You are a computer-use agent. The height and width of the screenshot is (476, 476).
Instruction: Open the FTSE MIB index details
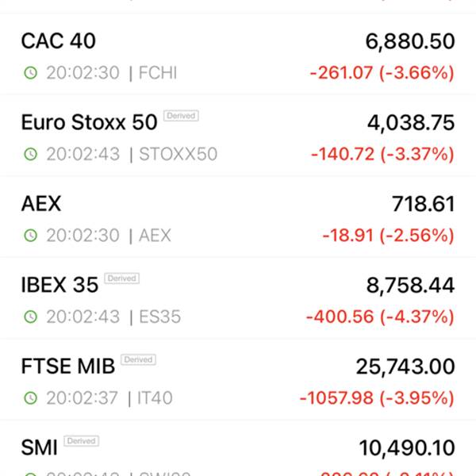pos(67,366)
